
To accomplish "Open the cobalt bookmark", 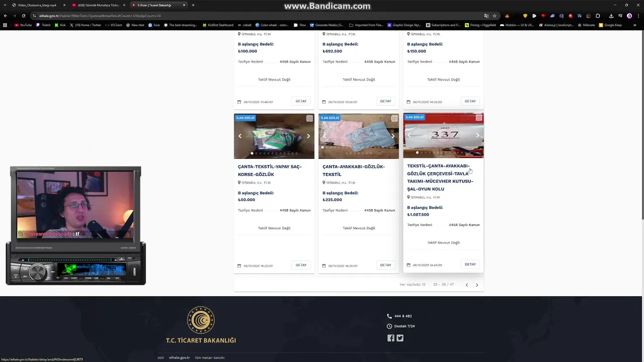I will [x=244, y=25].
